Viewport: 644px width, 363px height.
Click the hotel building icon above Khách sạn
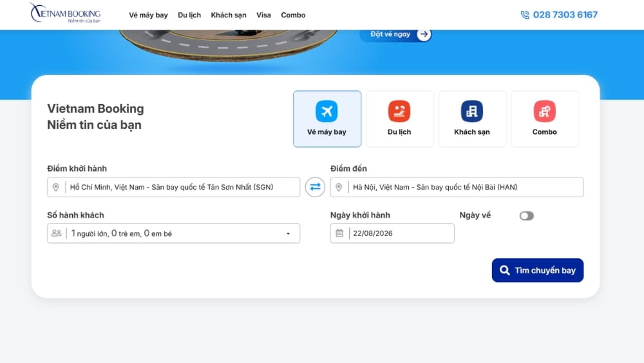(472, 111)
